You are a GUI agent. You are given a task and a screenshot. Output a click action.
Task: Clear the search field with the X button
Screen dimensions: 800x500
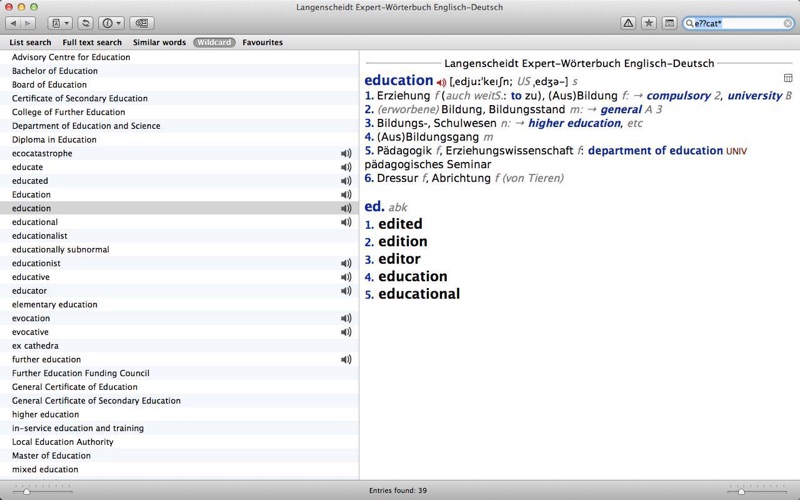pos(787,23)
